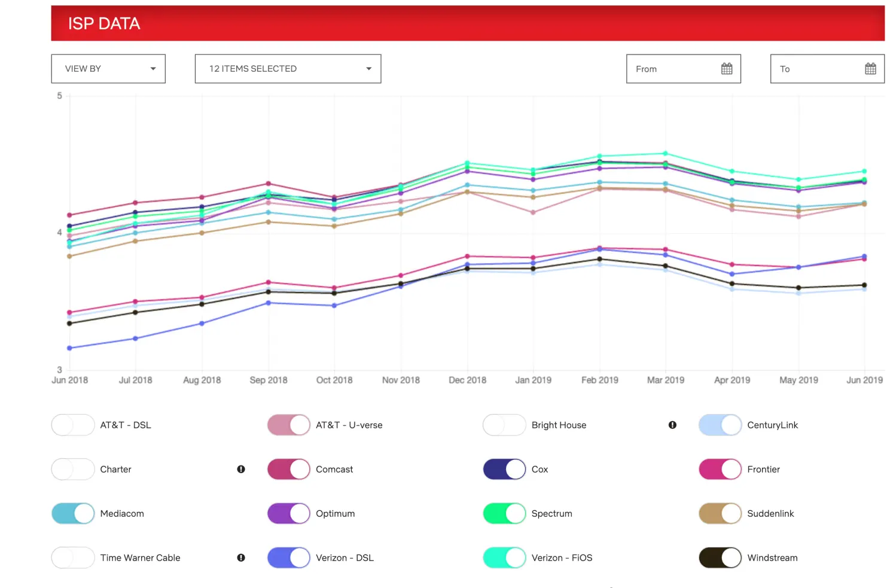Click the Sep 2018 axis label
The height and width of the screenshot is (588, 890).
[x=269, y=380]
